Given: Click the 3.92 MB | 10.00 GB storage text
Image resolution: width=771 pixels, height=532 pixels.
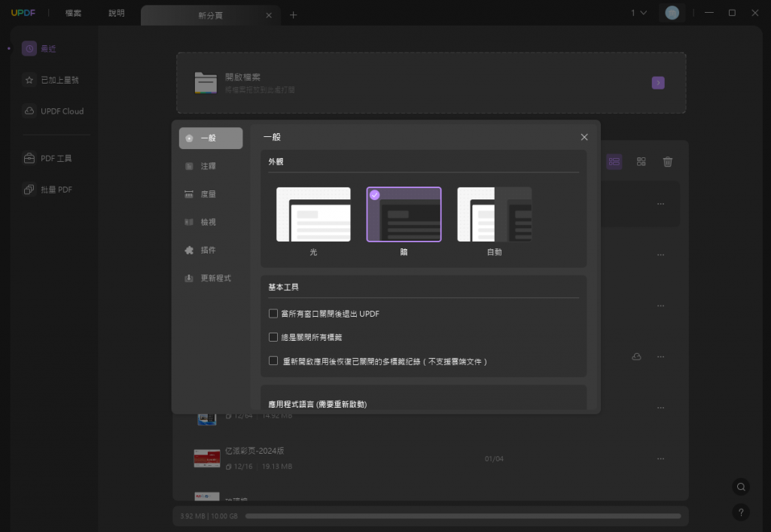Looking at the screenshot, I should [209, 515].
